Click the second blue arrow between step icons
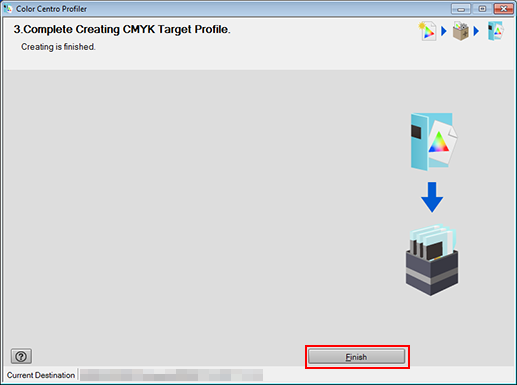The image size is (517, 385). (476, 31)
